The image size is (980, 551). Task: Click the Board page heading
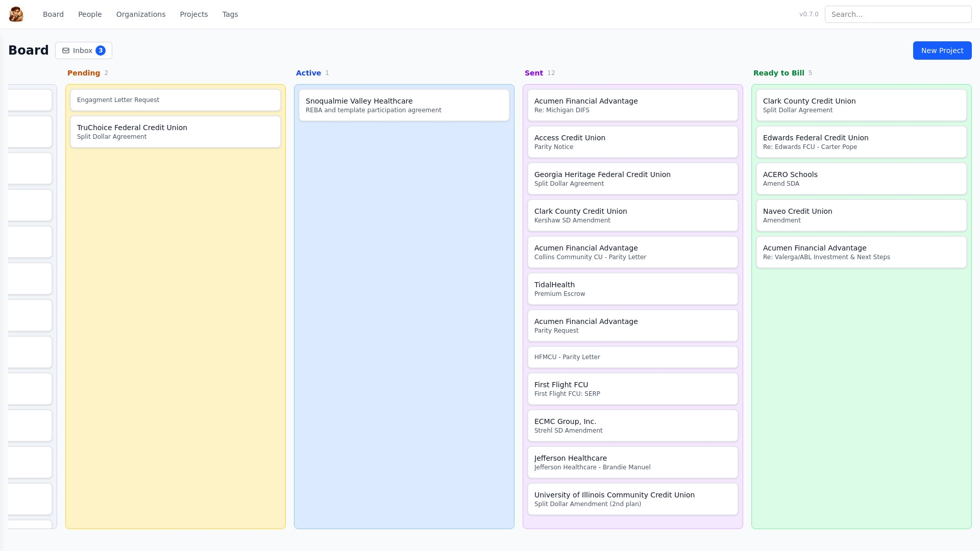[x=29, y=50]
